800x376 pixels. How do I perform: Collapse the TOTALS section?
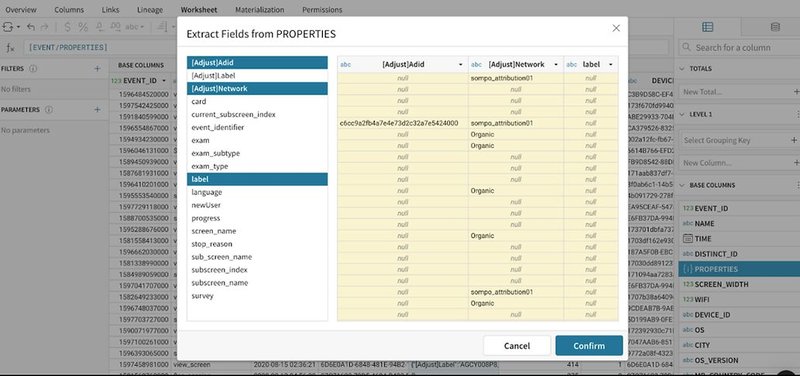click(x=682, y=68)
